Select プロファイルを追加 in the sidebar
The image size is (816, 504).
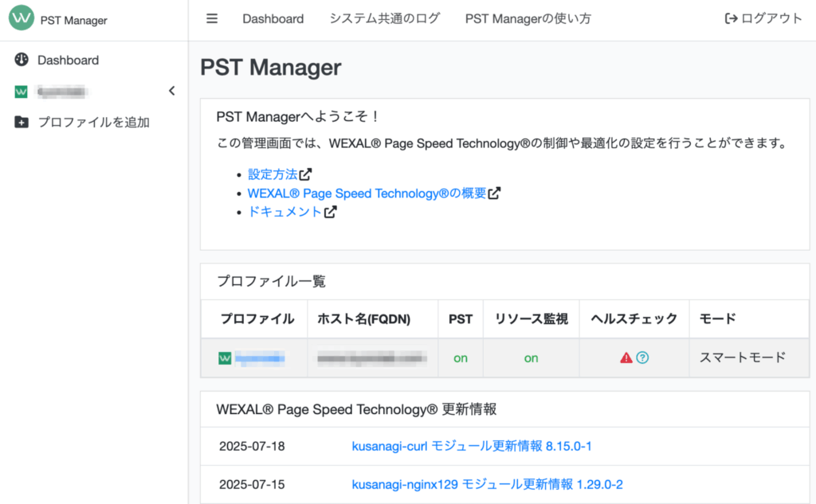point(94,123)
